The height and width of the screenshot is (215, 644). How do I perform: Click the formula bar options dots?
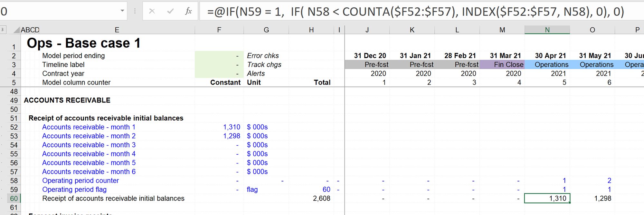click(135, 11)
